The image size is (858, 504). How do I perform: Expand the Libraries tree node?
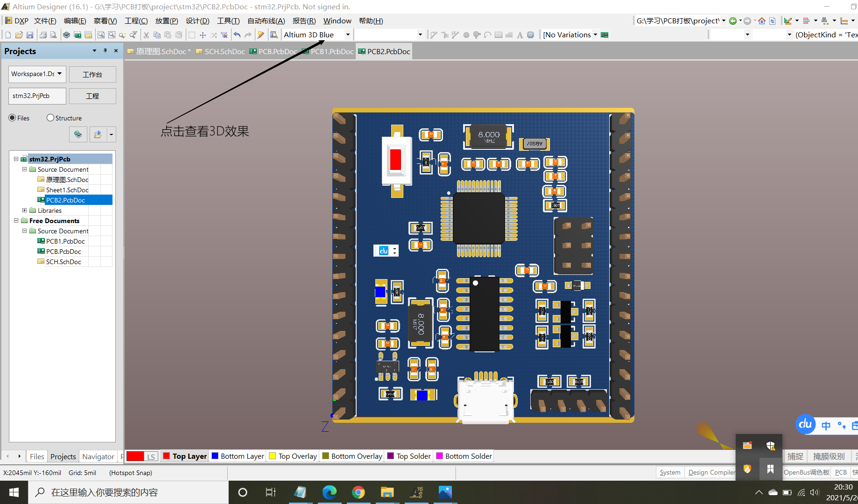tap(24, 210)
